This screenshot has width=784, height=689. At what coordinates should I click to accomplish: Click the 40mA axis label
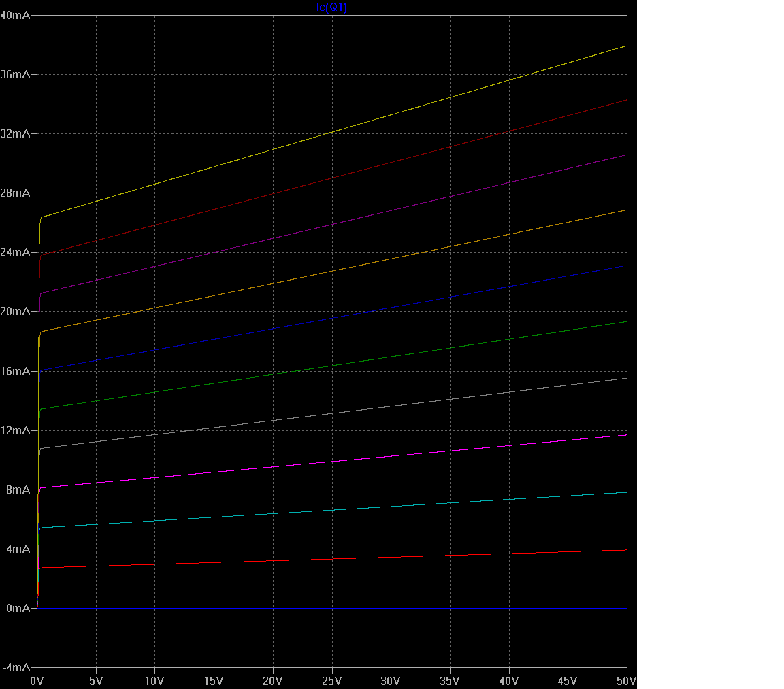point(15,16)
